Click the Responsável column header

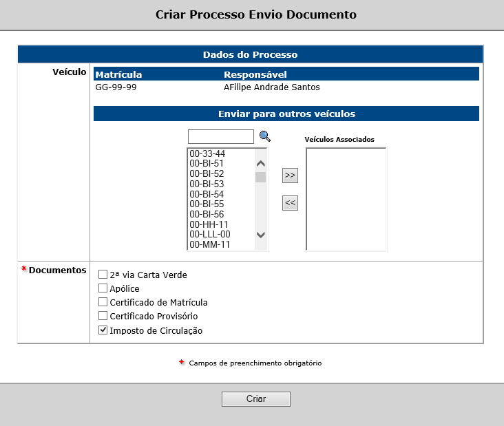click(255, 74)
